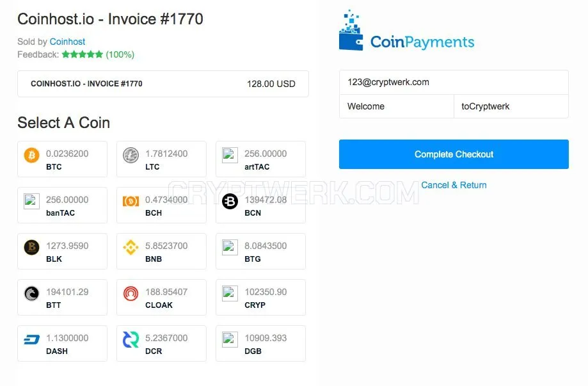Select the BlackCoin BLK icon
Image resolution: width=588 pixels, height=386 pixels.
[x=31, y=248]
